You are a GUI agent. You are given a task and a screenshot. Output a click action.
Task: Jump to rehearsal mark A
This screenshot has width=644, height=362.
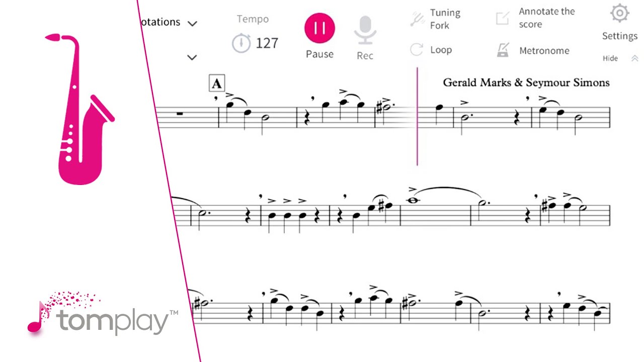pyautogui.click(x=216, y=84)
